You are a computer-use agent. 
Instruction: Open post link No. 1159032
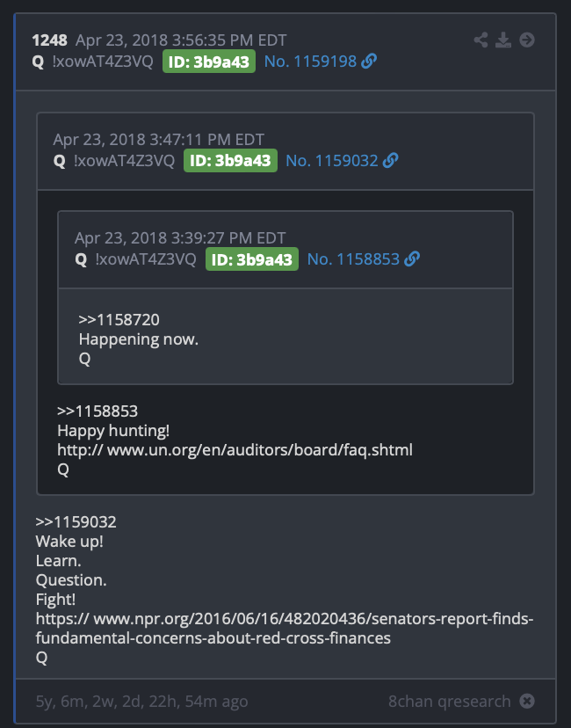(x=332, y=161)
